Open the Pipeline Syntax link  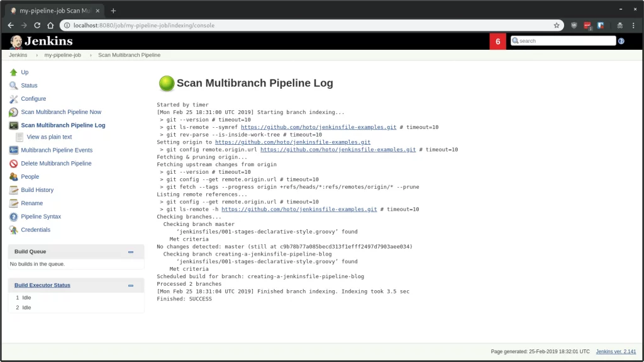coord(41,217)
